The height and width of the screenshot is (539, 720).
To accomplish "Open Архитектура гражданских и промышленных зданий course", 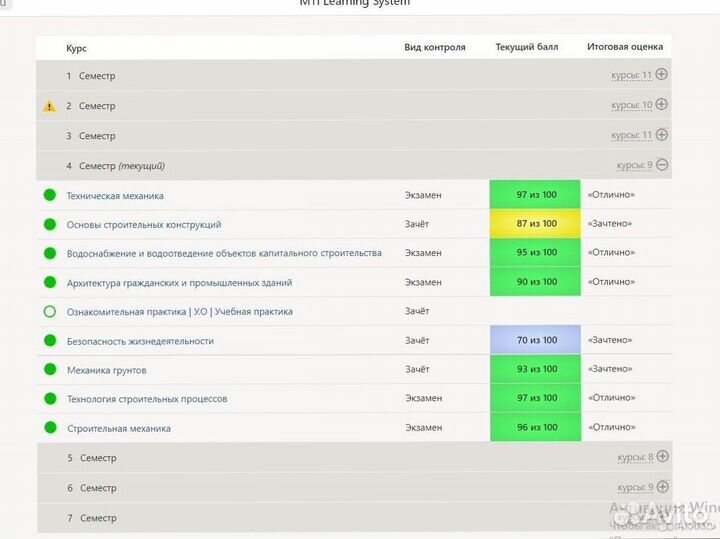I will point(179,283).
